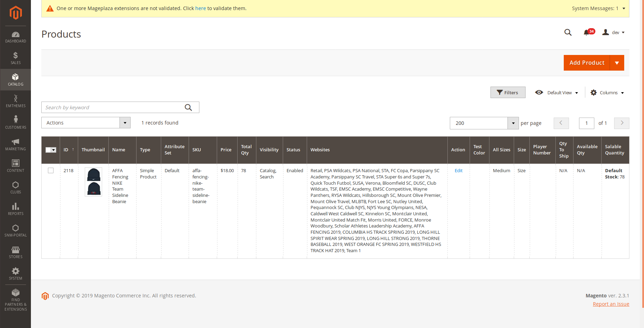Click the Filters button

coord(507,93)
